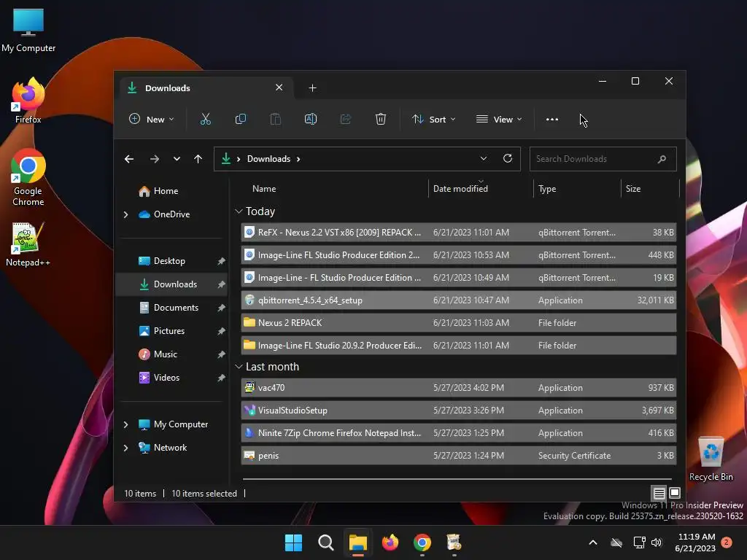
Task: Click Firefox icon in taskbar
Action: (390, 542)
